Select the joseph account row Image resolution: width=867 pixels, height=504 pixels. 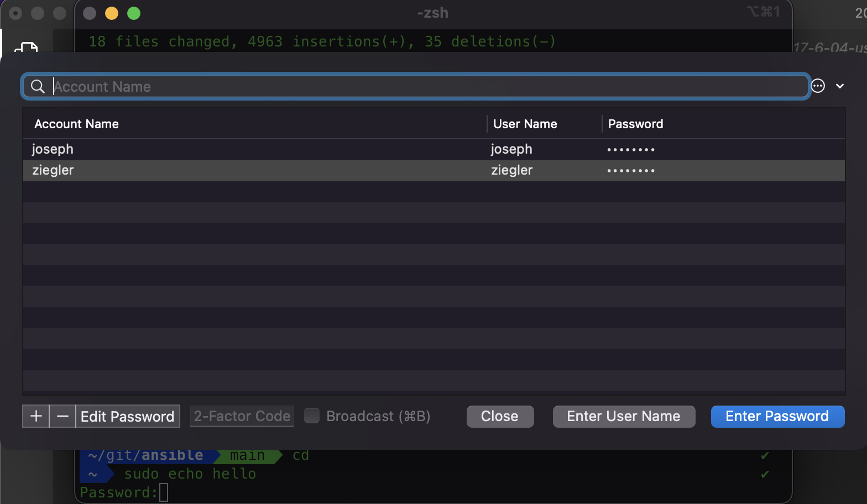(x=434, y=149)
